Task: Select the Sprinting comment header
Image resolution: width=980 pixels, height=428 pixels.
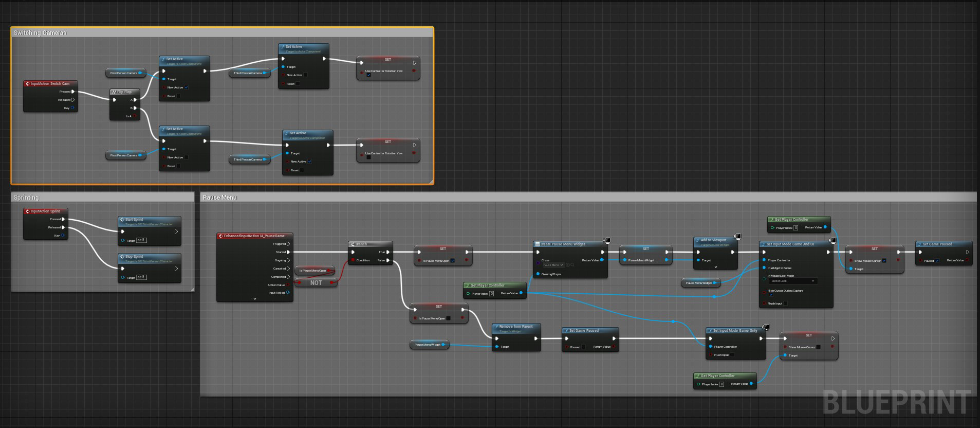Action: click(x=103, y=197)
